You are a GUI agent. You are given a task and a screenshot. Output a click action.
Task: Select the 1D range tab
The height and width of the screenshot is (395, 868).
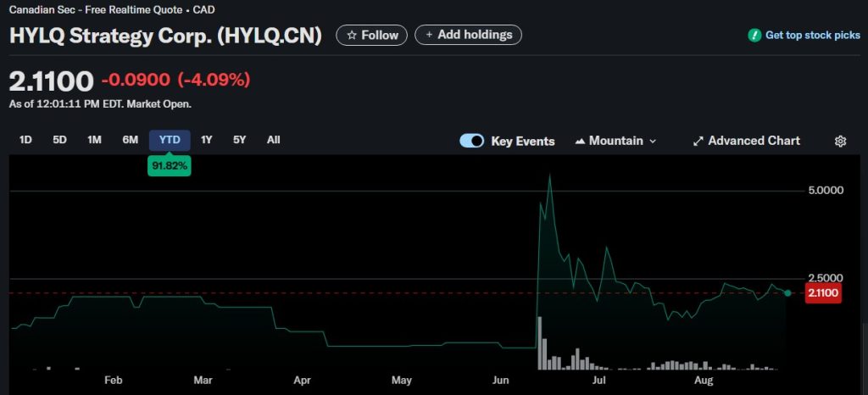25,141
